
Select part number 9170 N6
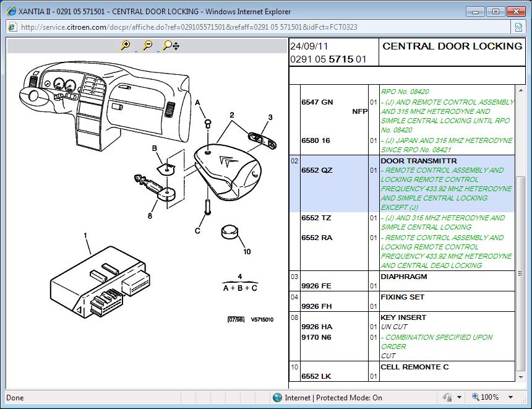316,337
